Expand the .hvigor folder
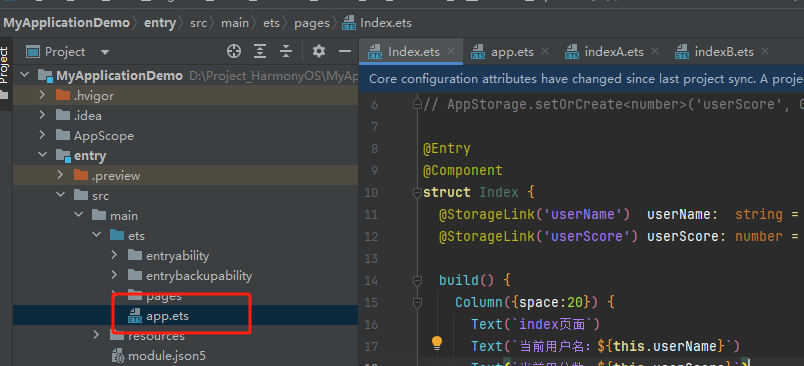Screen dimensions: 804x366 pos(43,95)
